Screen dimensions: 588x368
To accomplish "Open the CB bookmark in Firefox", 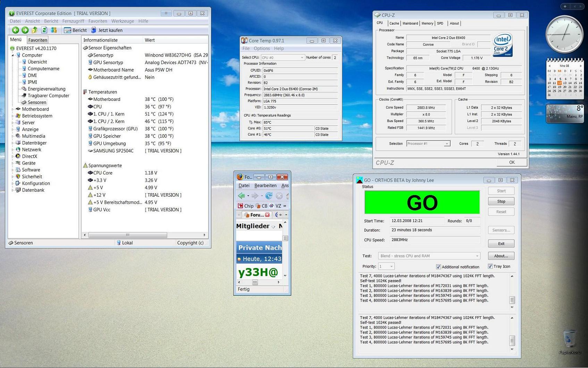I will [x=261, y=206].
